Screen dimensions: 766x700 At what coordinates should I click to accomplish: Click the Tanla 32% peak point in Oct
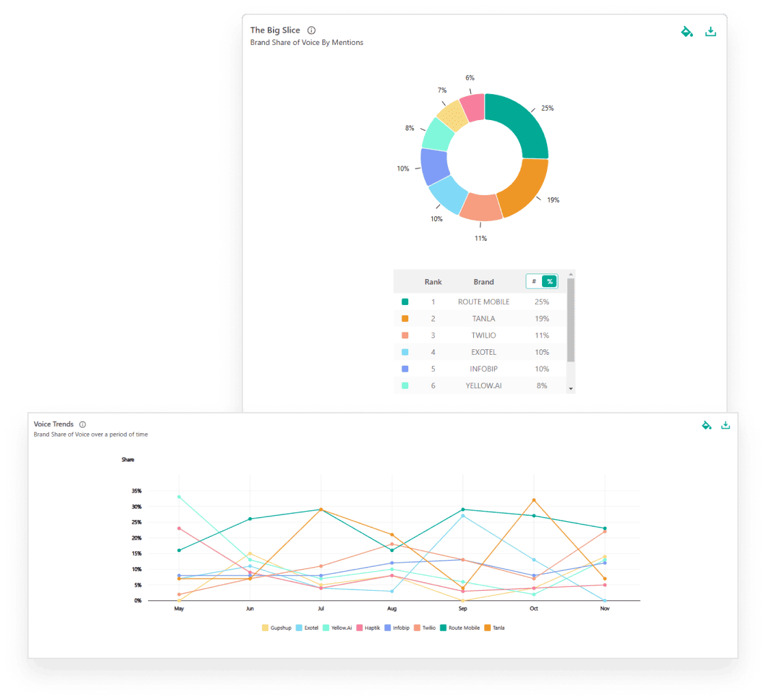pos(534,500)
